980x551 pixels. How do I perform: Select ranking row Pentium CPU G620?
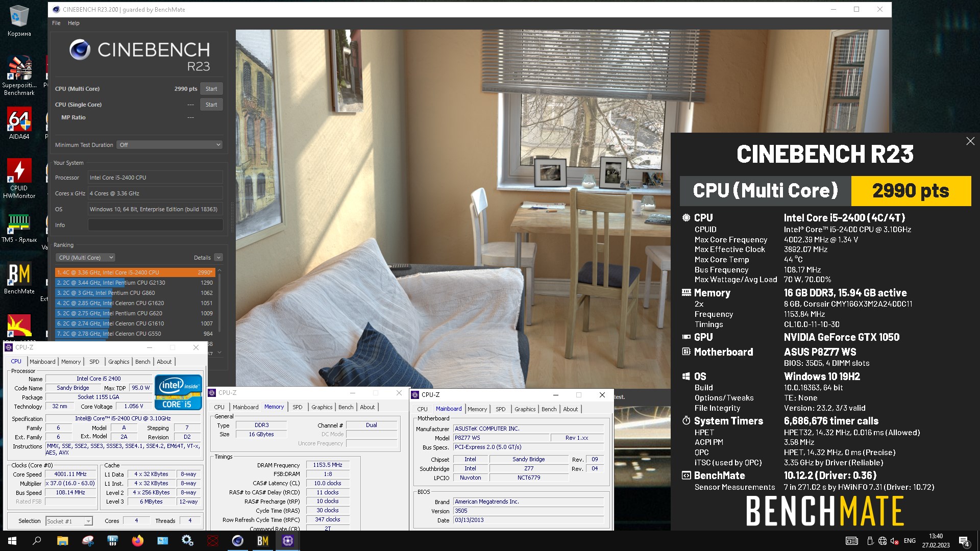tap(135, 313)
